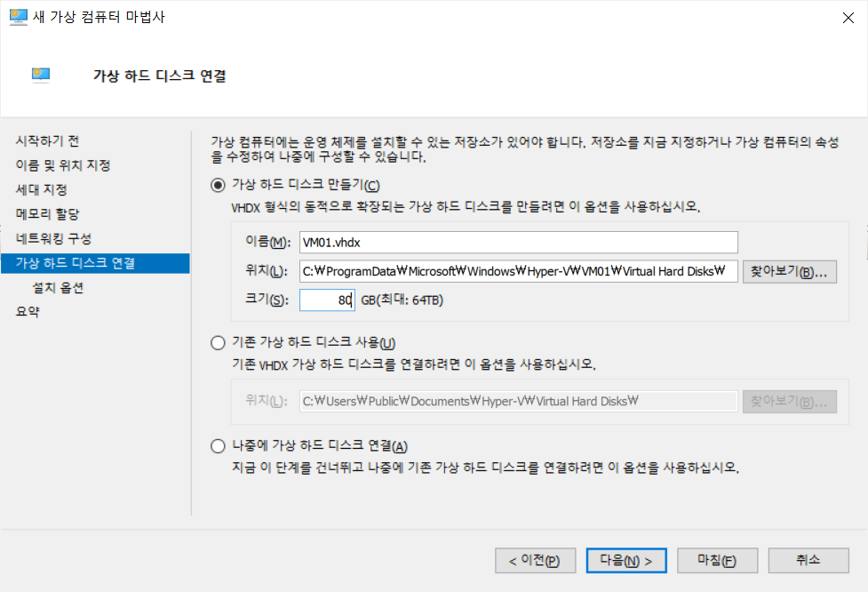The image size is (868, 592).
Task: Click the virtual computer icon beside page heading
Action: [x=40, y=75]
